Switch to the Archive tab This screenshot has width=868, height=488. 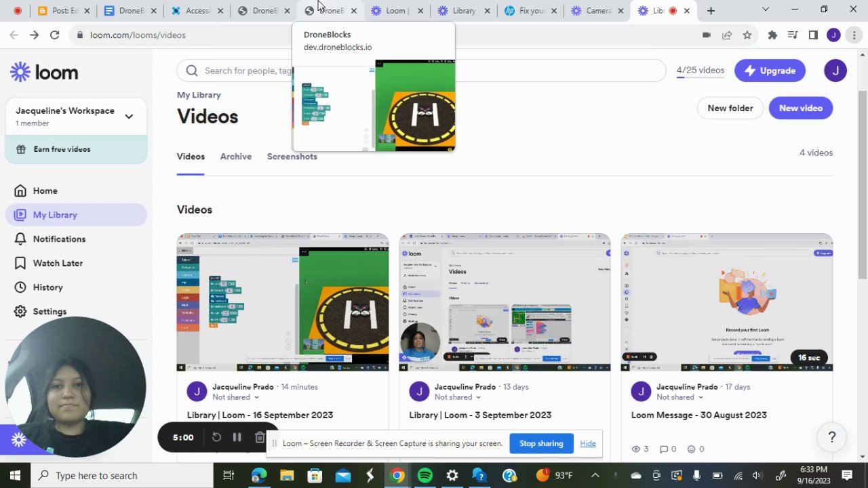pyautogui.click(x=236, y=157)
